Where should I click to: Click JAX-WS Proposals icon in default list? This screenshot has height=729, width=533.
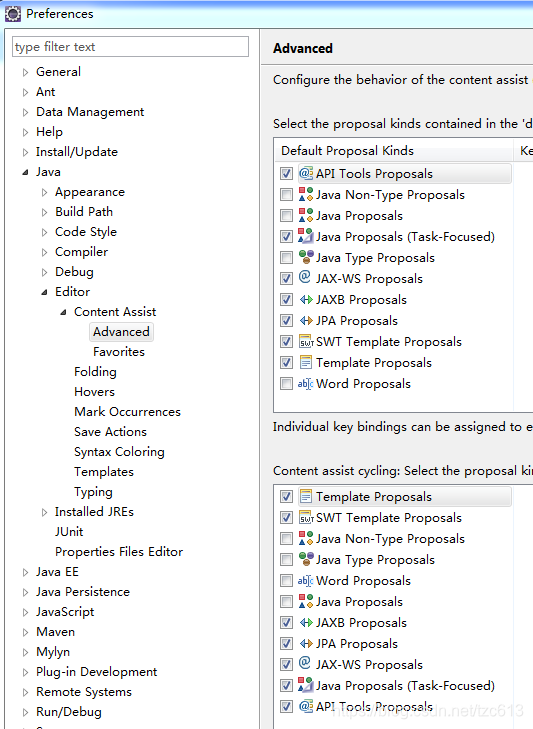tap(305, 278)
